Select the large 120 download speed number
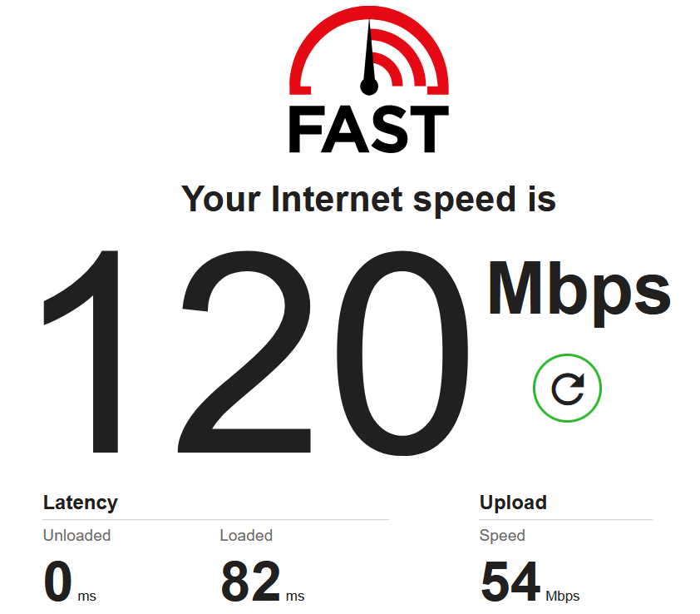700x614 pixels. pyautogui.click(x=256, y=353)
